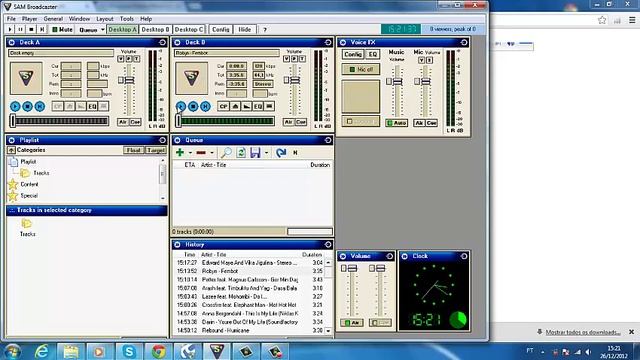Open the Help menu
This screenshot has height=360, width=640.
tap(146, 19)
